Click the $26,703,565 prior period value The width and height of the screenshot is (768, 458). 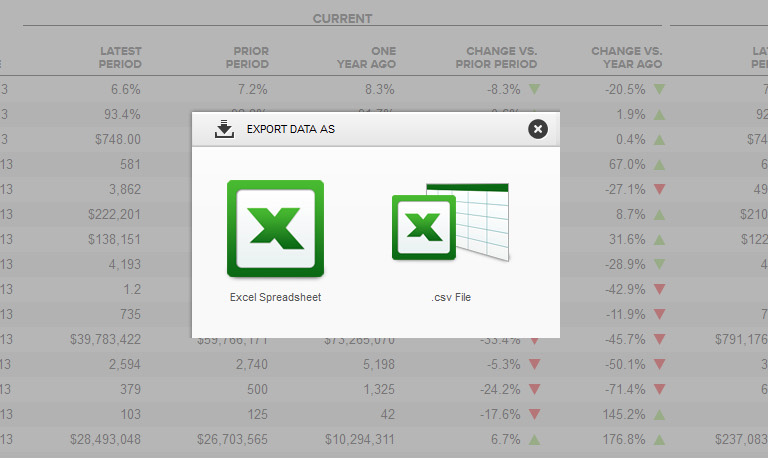(x=232, y=439)
